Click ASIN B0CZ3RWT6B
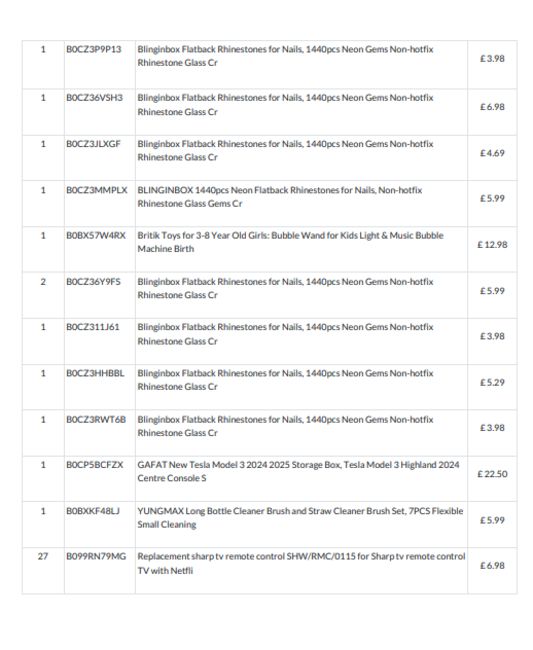Screen dimensions: 533x650 pyautogui.click(x=96, y=420)
